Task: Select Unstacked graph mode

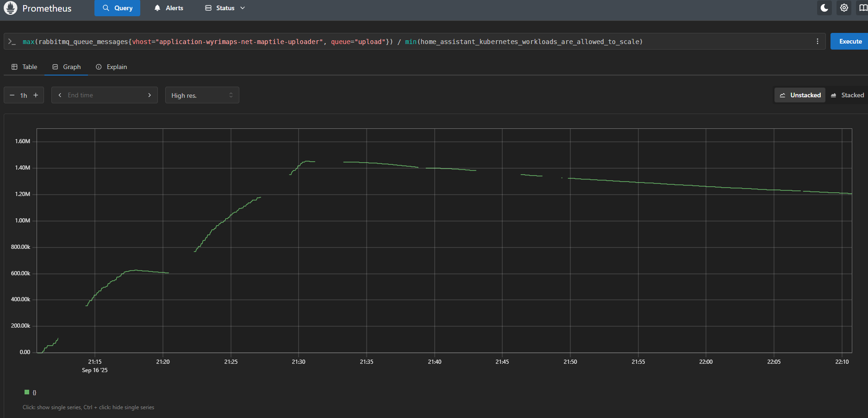Action: [x=800, y=95]
